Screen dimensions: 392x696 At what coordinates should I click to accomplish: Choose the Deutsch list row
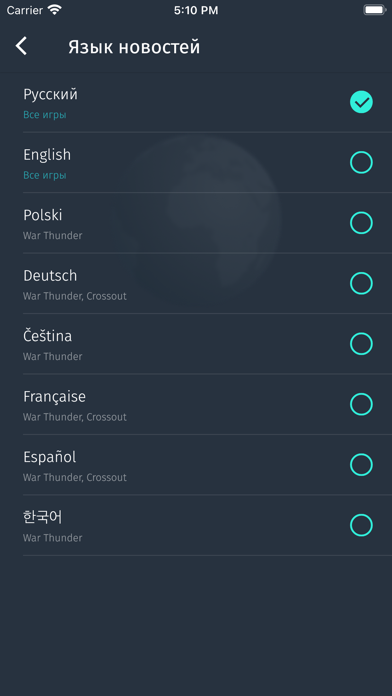(196, 283)
